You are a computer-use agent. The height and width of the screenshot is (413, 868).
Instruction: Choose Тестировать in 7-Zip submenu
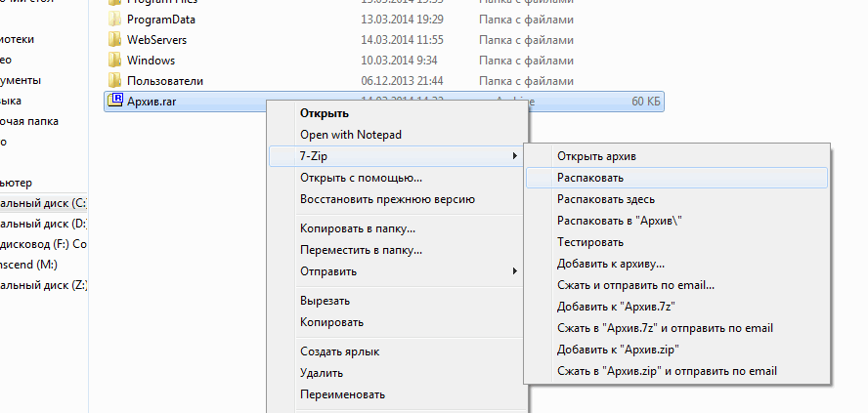click(x=590, y=241)
